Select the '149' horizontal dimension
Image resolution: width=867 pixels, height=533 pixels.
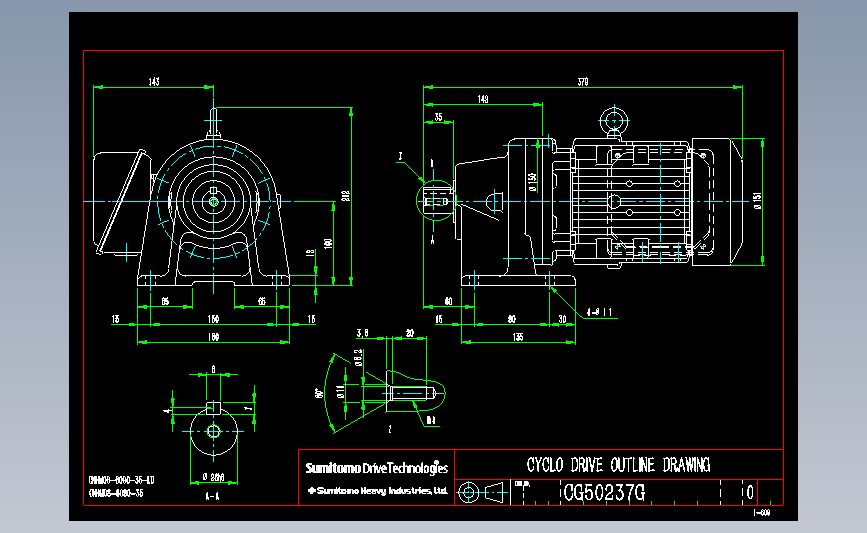click(483, 99)
